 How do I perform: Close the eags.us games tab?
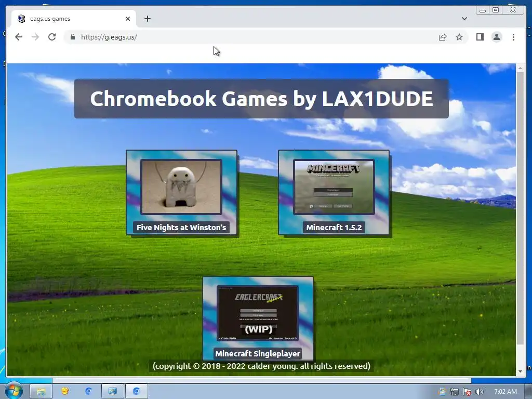pos(128,19)
